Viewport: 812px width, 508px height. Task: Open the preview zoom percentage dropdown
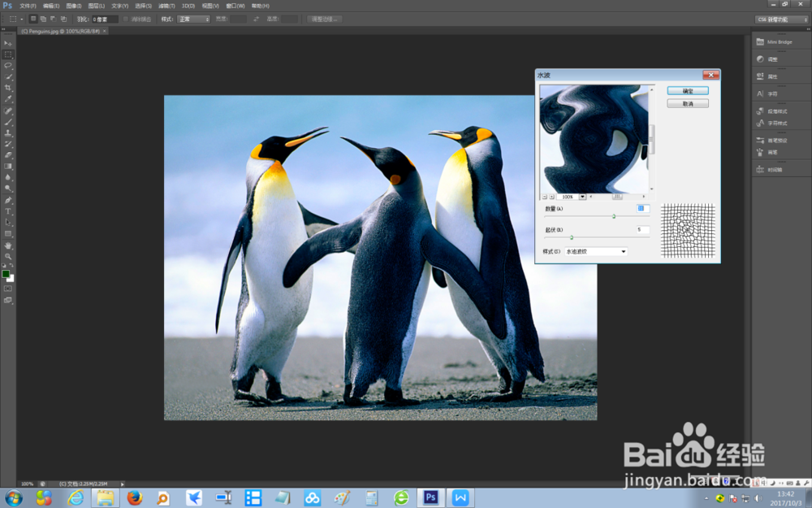(582, 197)
